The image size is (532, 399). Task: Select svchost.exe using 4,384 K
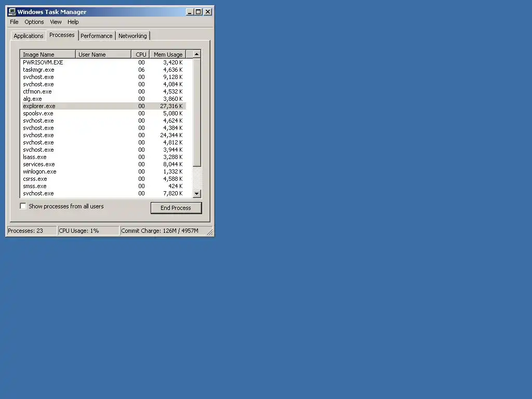point(104,128)
